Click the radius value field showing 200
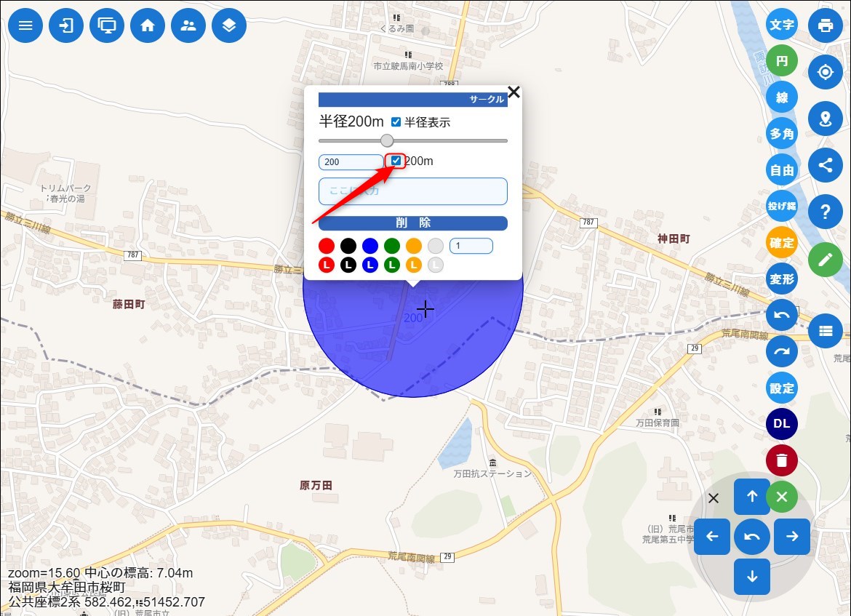851x616 pixels. [x=351, y=162]
